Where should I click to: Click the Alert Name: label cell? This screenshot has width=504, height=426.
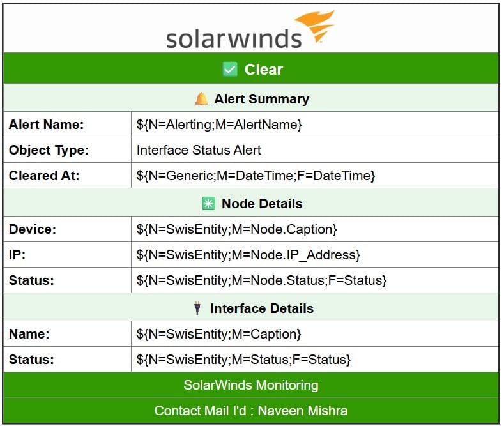[67, 125]
